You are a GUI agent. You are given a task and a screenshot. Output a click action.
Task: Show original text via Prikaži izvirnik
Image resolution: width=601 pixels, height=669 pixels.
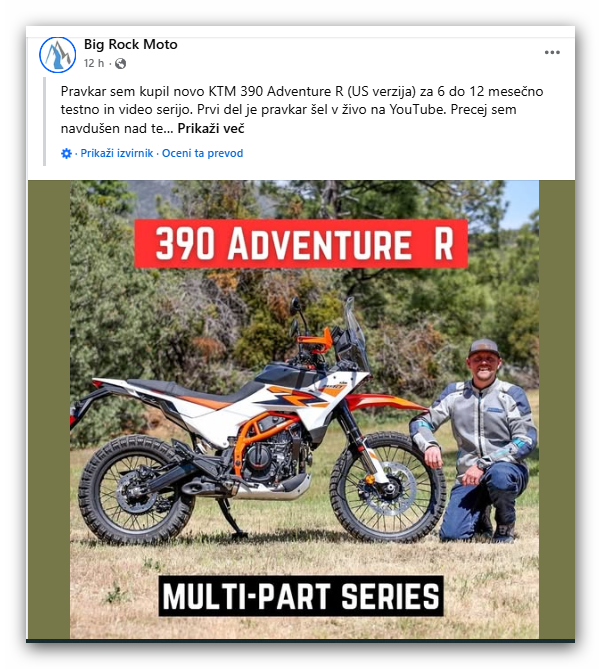[117, 153]
